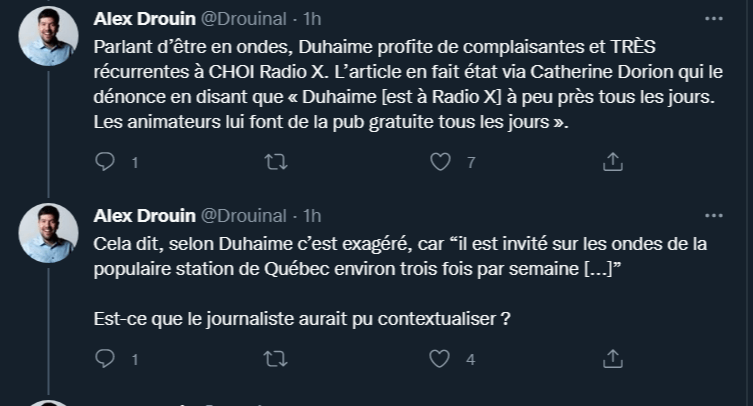
Task: Share the 'Cela dit, selon Duhaime' tweet
Action: click(x=614, y=358)
